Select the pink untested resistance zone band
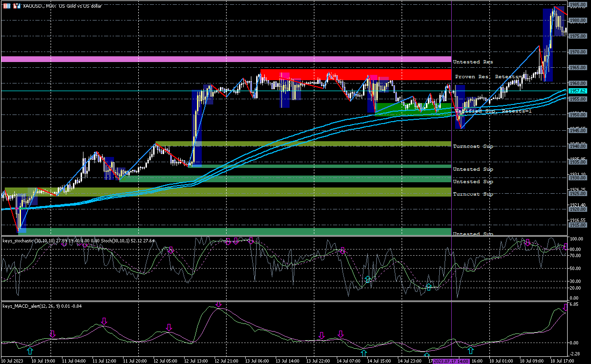The image size is (591, 364). pyautogui.click(x=226, y=59)
